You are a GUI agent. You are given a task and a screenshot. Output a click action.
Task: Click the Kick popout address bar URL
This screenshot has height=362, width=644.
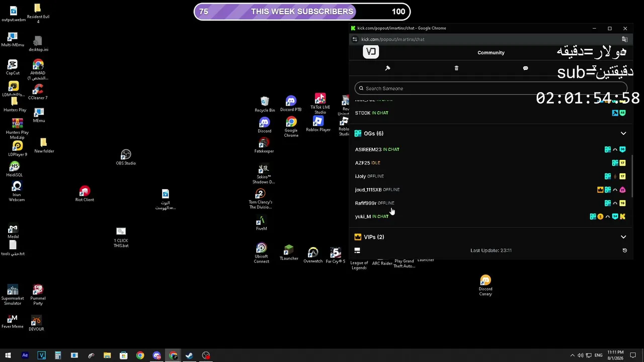[393, 39]
